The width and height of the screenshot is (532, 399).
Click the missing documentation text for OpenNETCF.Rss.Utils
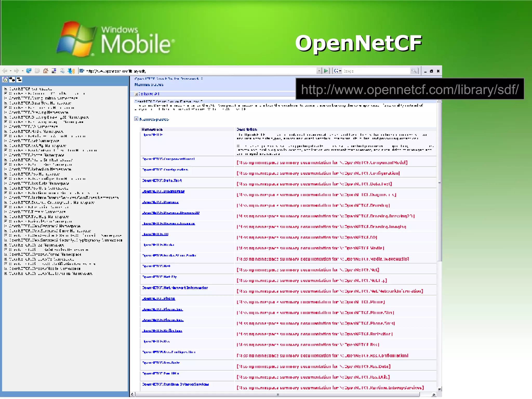point(313,377)
